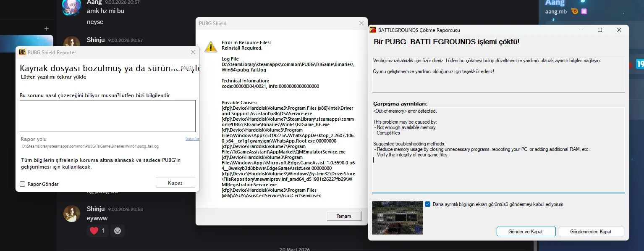
Task: Click the 'Lütfen yazılımı tekrar yükle' text
Action: [x=54, y=77]
